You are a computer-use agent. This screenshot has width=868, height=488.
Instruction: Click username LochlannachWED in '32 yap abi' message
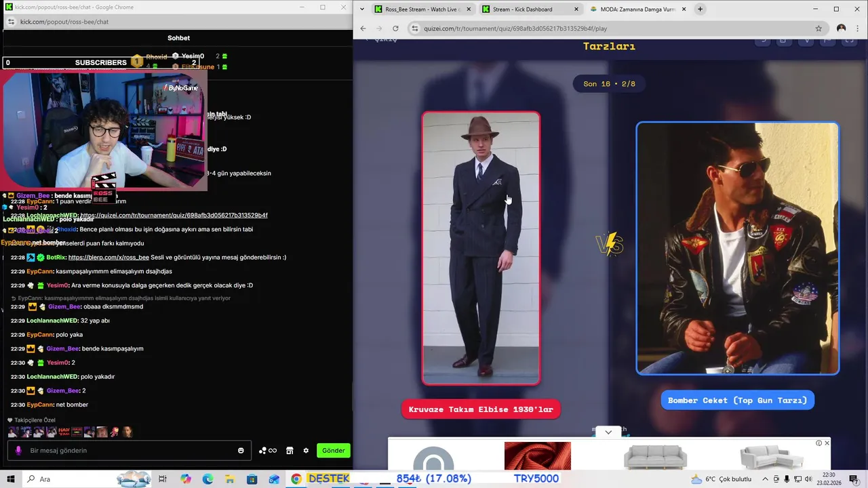click(x=52, y=321)
